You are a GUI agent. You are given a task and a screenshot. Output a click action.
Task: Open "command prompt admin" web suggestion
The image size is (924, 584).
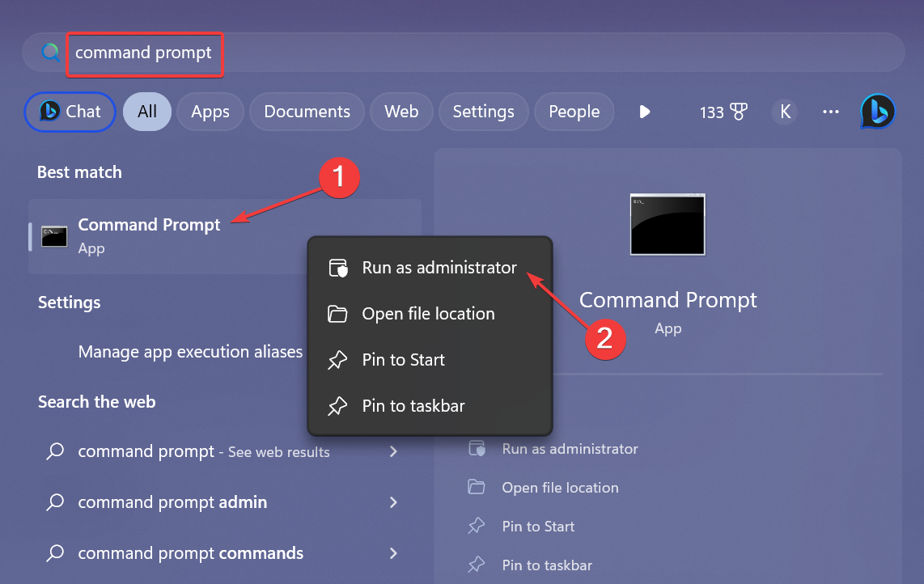(x=224, y=502)
